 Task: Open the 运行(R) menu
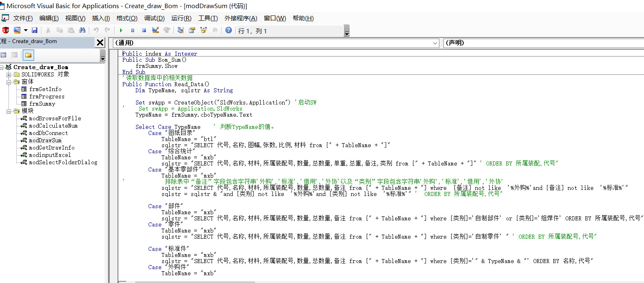point(181,18)
